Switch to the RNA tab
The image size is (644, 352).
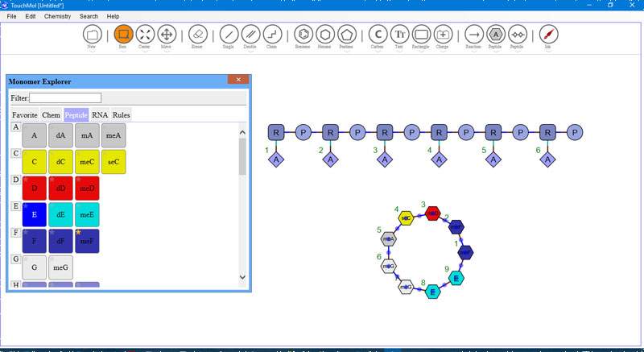(x=100, y=115)
